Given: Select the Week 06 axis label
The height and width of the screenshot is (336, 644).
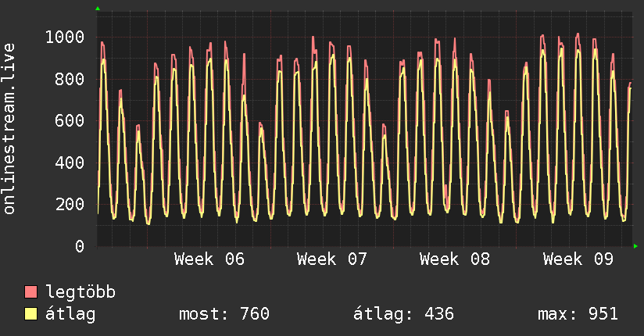Looking at the screenshot, I should click(209, 259).
